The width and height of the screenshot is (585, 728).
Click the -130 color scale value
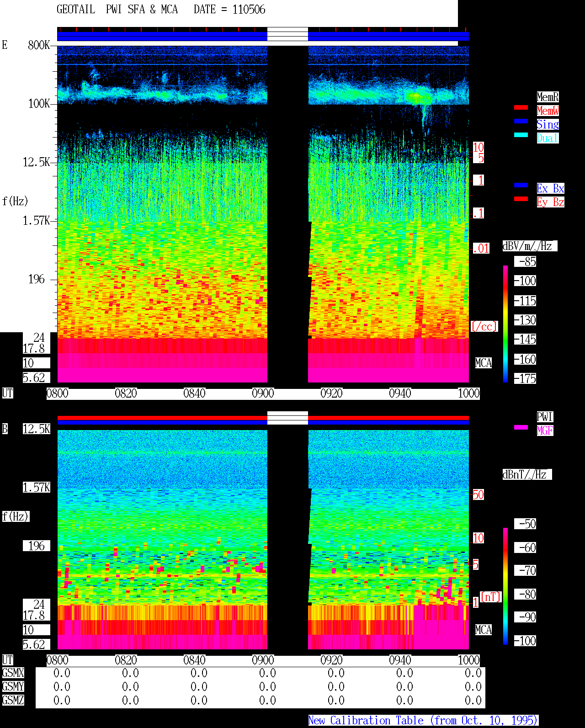tap(525, 320)
